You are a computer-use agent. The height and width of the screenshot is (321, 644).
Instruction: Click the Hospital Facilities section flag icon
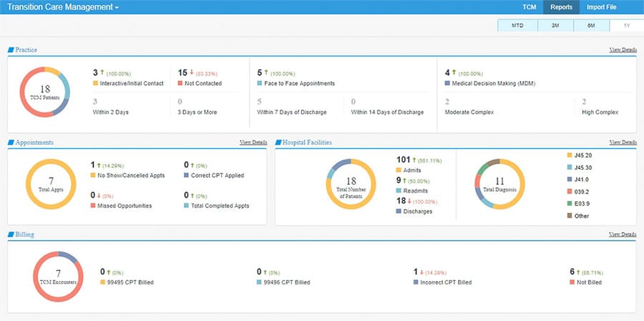(x=278, y=143)
